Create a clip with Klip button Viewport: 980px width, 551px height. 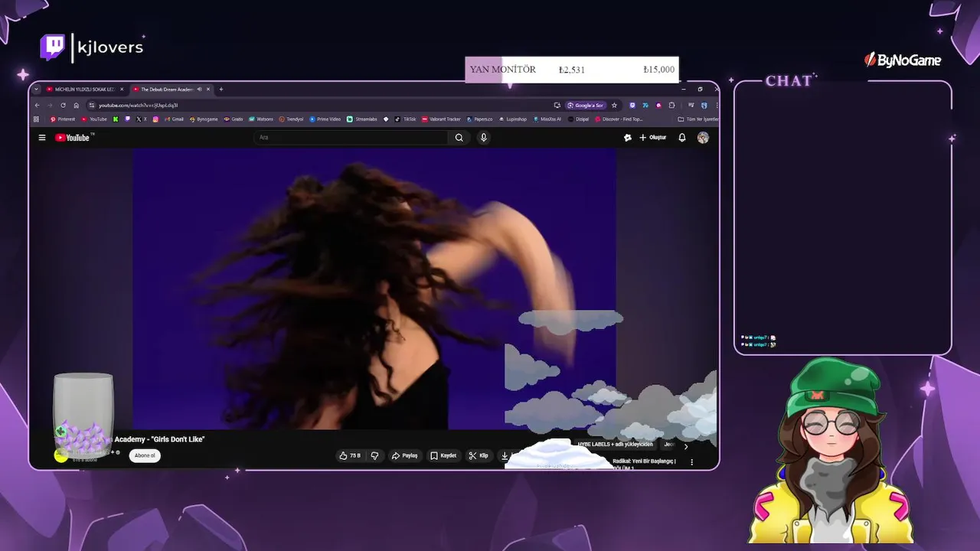(479, 455)
